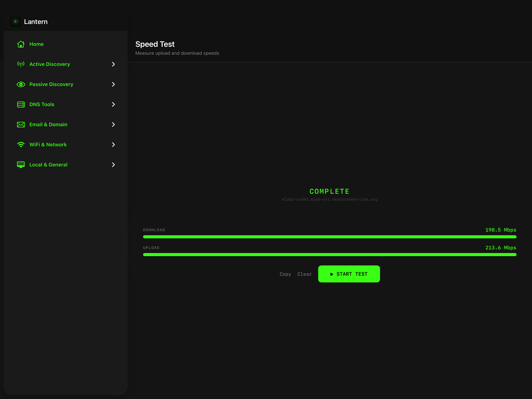Expand the Passive Discovery chevron
The image size is (532, 399).
[113, 84]
